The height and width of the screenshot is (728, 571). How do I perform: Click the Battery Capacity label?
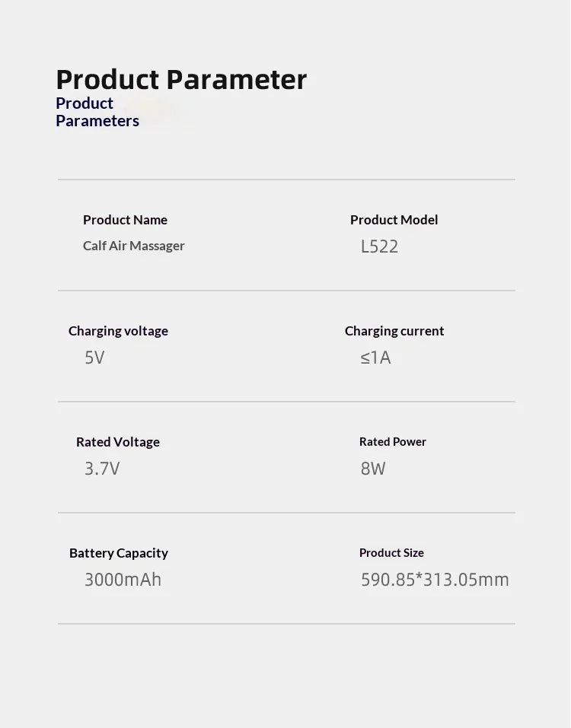pyautogui.click(x=119, y=553)
